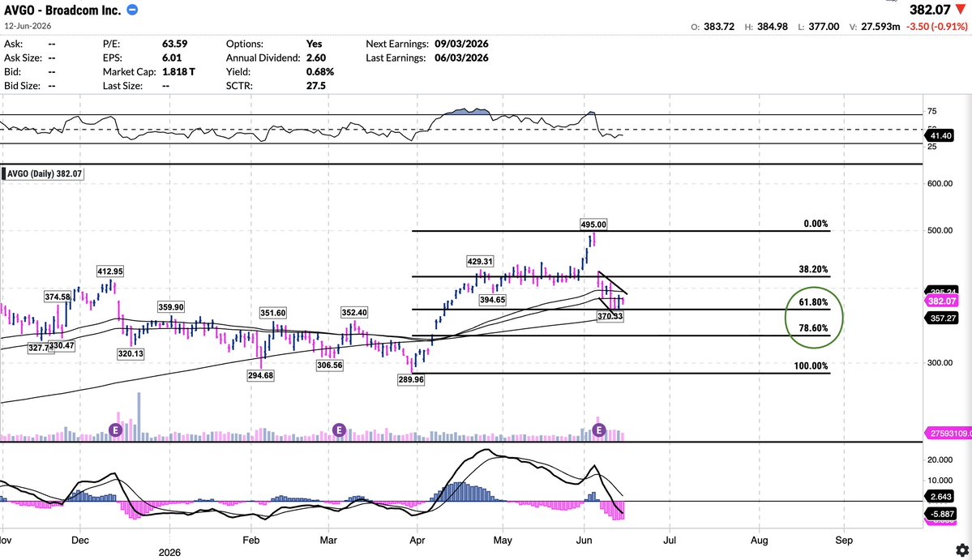Click the June earnings E marker
Image resolution: width=972 pixels, height=560 pixels.
click(599, 430)
